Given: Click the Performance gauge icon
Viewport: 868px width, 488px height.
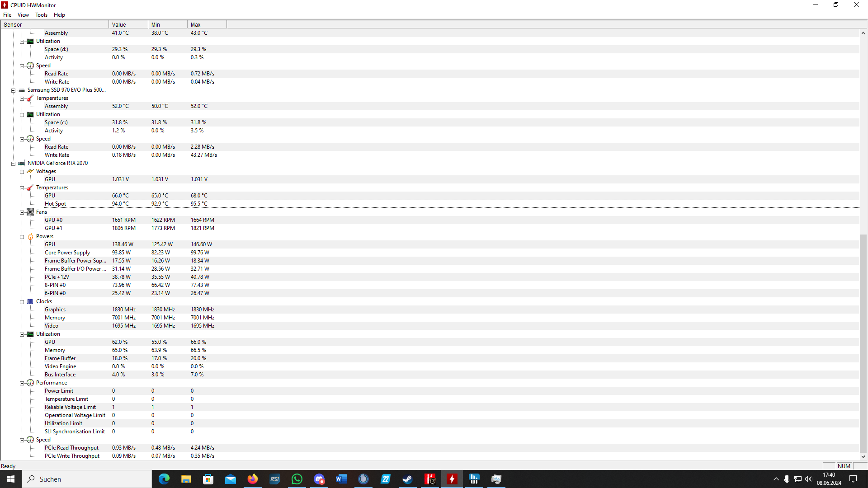Looking at the screenshot, I should tap(30, 383).
